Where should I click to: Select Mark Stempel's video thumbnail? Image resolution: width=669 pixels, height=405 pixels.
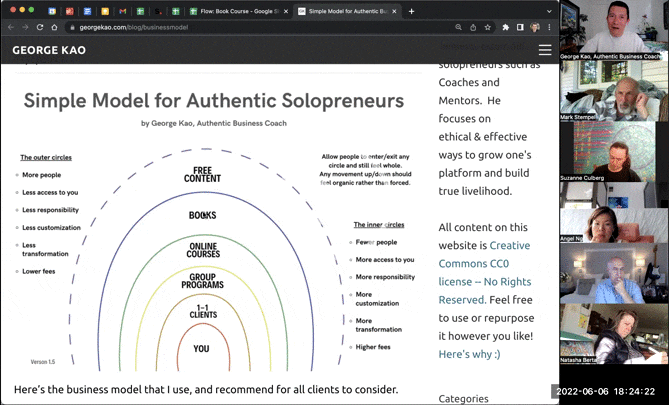point(614,90)
